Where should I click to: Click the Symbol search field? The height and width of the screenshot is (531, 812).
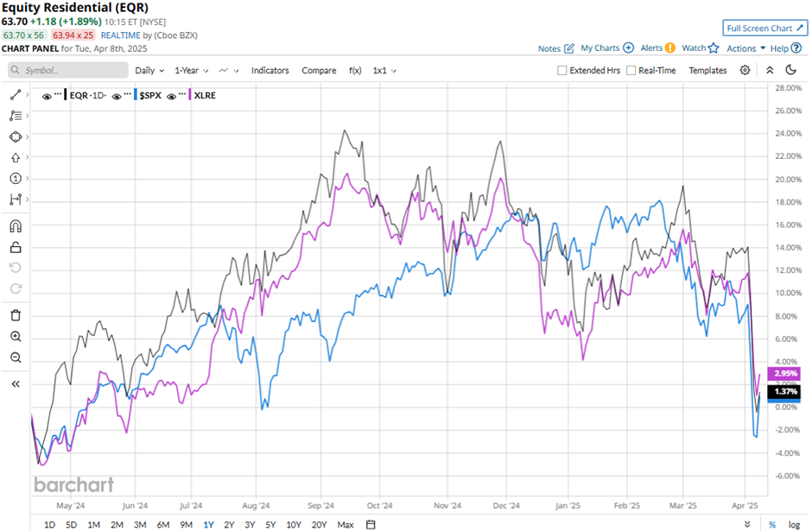click(x=68, y=70)
